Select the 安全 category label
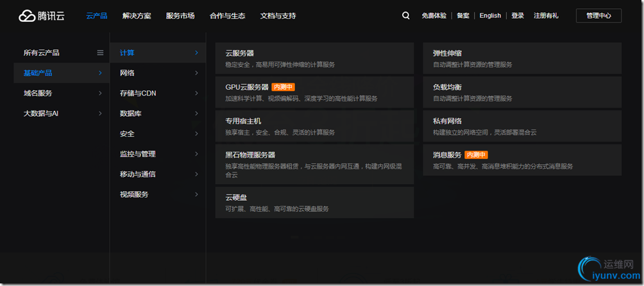The width and height of the screenshot is (644, 286). coord(127,134)
